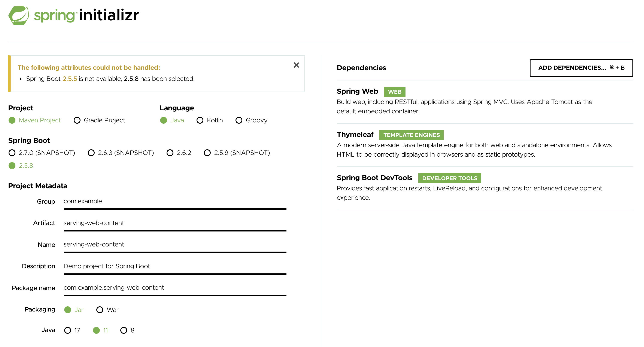Image resolution: width=644 pixels, height=347 pixels.
Task: Click the Dependencies section heading
Action: coord(361,68)
